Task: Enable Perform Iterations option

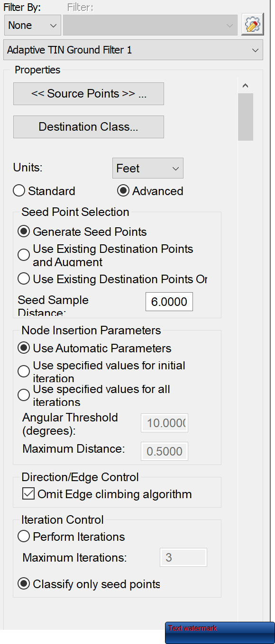Action: 24,536
